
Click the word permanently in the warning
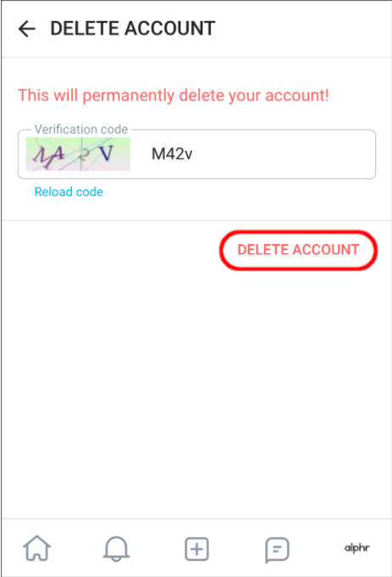point(129,96)
